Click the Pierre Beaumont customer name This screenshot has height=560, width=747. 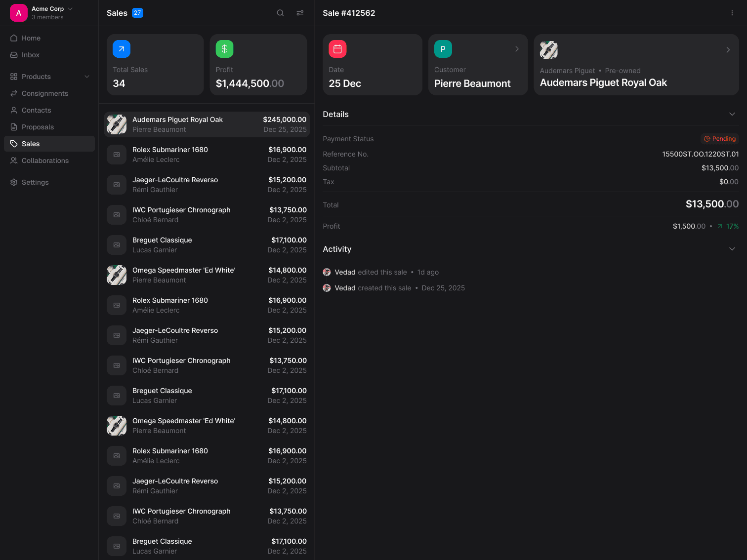pos(472,83)
